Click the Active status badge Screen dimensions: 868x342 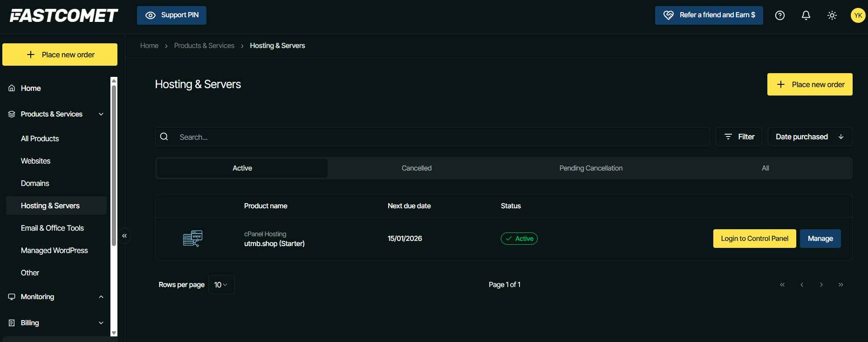(519, 239)
